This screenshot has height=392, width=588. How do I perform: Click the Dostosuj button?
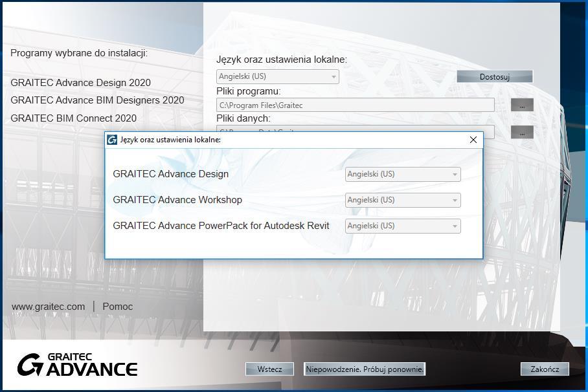tap(495, 77)
